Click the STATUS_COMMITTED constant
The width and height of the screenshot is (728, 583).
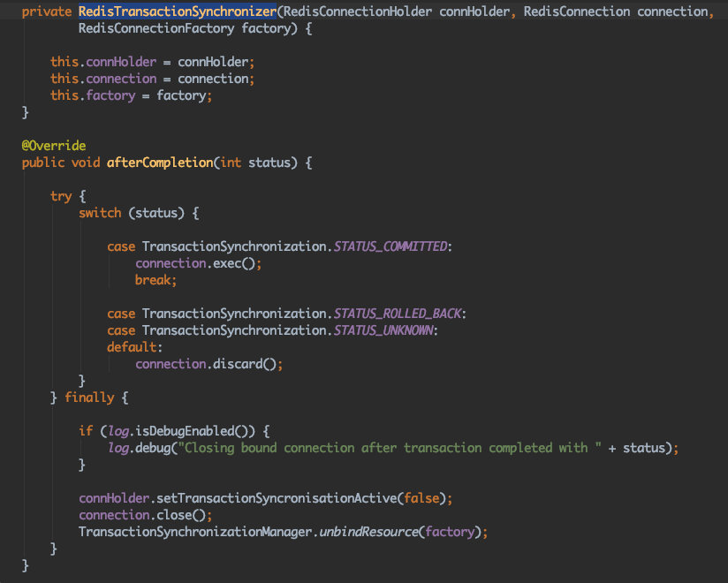click(391, 246)
